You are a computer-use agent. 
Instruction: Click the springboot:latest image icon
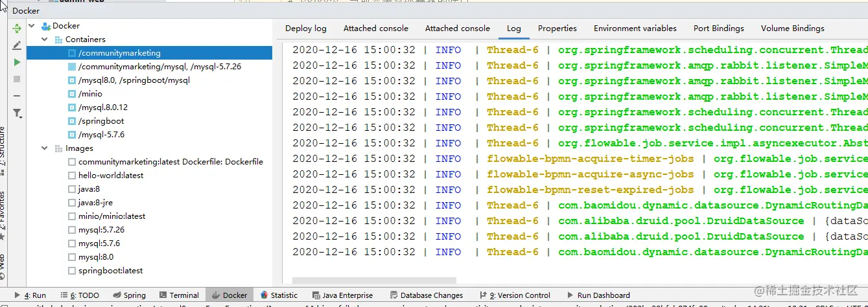(x=72, y=271)
